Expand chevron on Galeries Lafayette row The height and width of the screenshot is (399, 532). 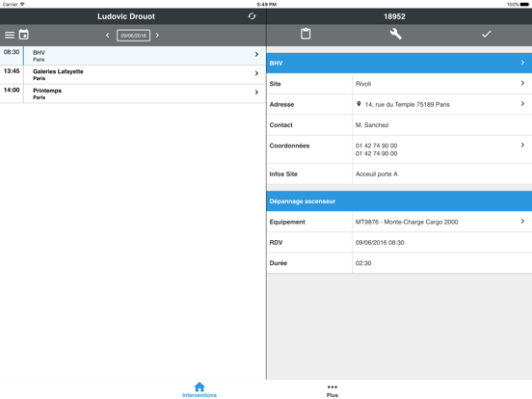pyautogui.click(x=256, y=73)
